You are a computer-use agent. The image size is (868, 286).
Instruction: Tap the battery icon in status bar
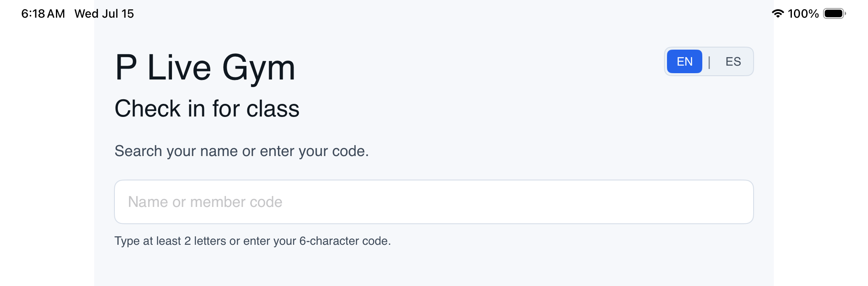point(834,13)
